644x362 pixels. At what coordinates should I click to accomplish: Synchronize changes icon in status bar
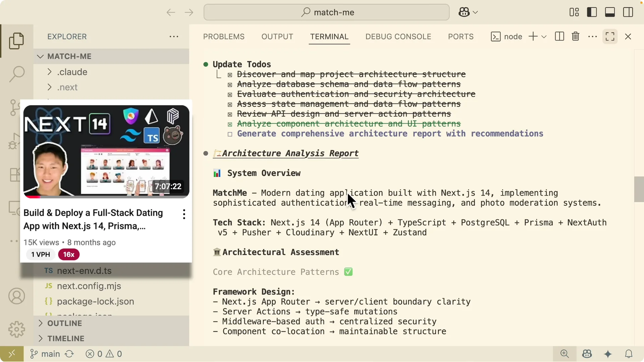coord(69,354)
